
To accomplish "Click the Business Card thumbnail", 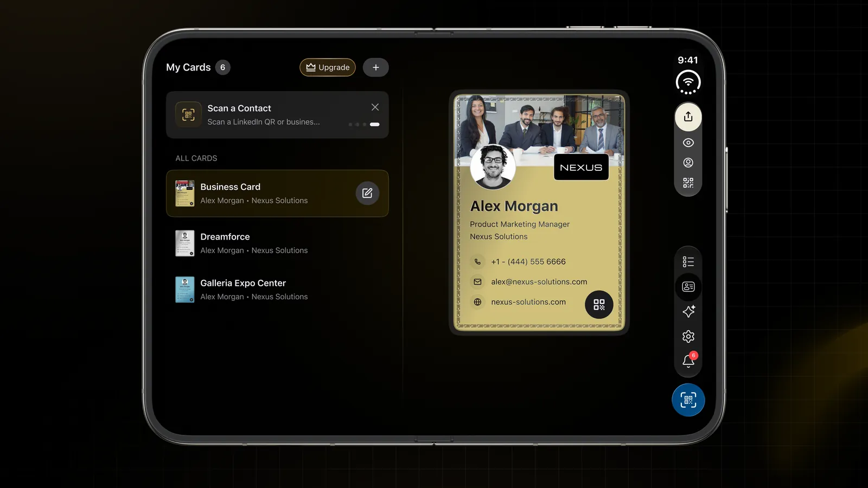I will tap(185, 194).
